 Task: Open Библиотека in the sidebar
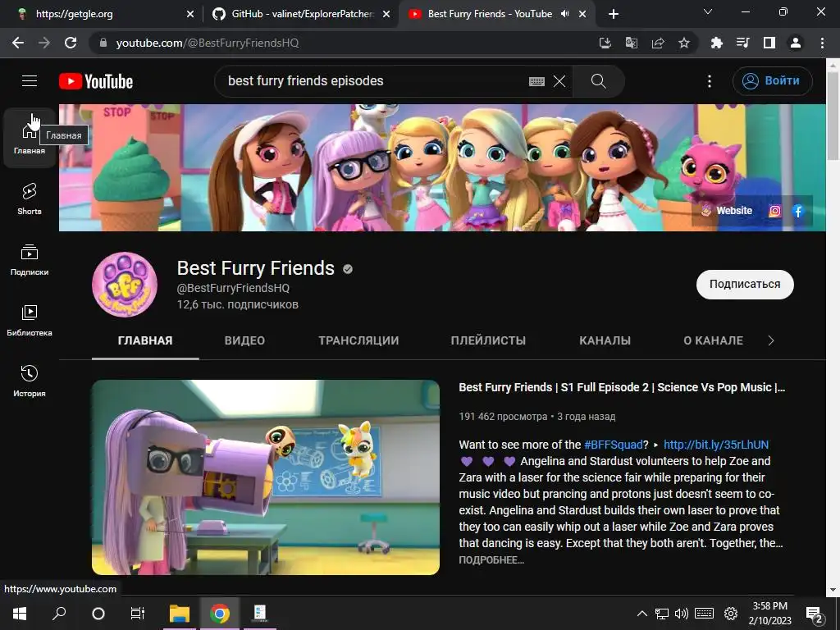click(30, 321)
